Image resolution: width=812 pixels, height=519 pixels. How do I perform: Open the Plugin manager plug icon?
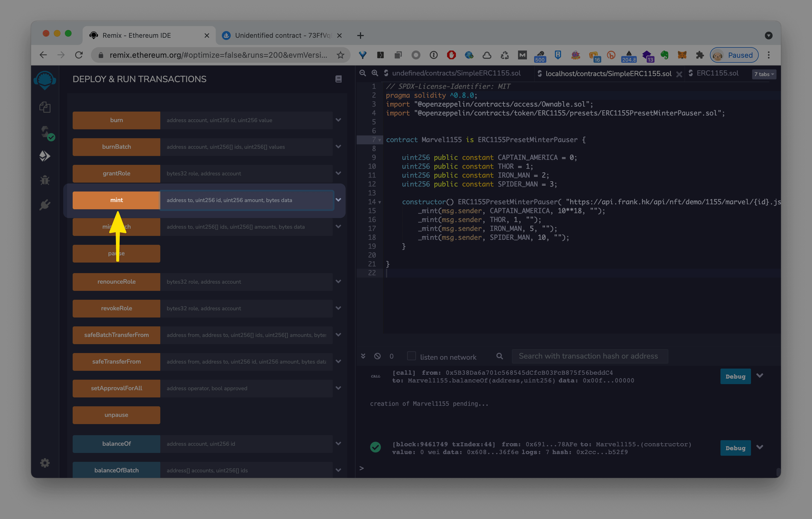45,205
